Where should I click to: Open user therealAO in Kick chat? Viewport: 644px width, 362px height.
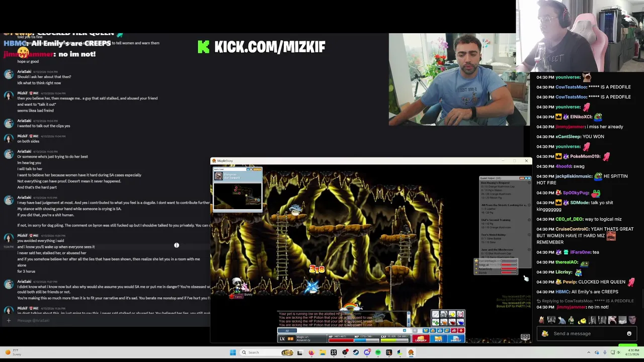[567, 262]
